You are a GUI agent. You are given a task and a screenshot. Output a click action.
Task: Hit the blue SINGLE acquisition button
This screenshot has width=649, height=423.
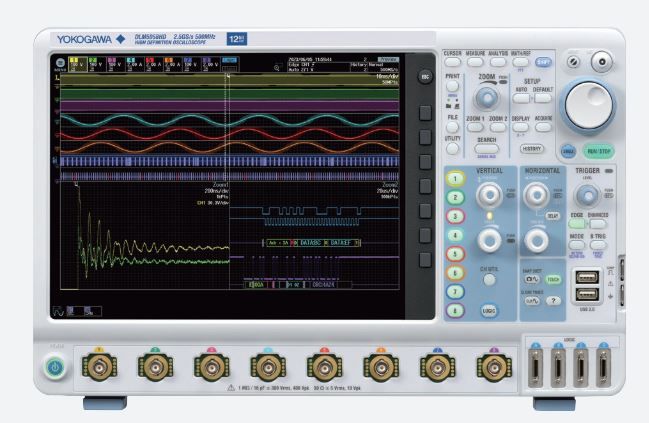(x=568, y=151)
